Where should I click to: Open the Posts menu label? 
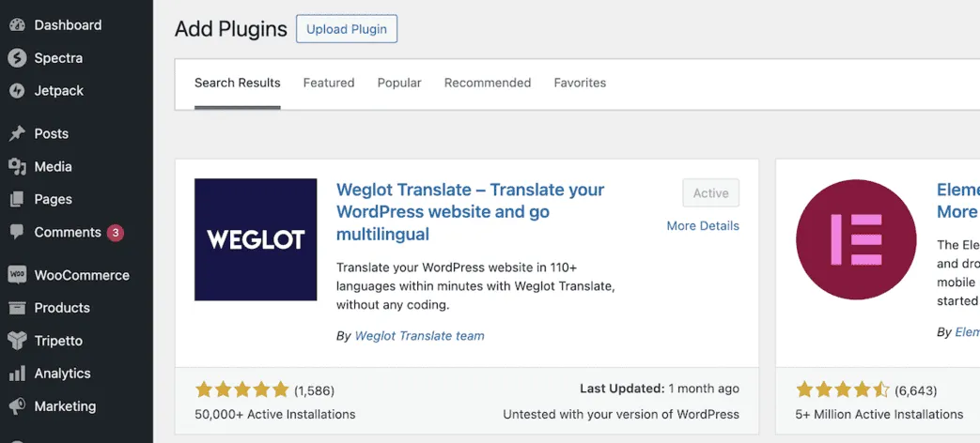click(x=52, y=133)
